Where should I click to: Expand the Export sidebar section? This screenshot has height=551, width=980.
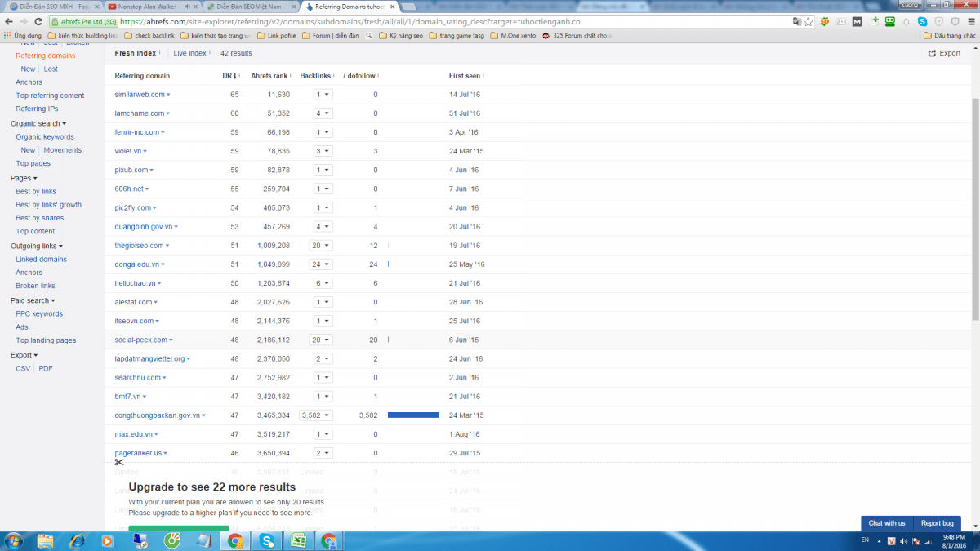pyautogui.click(x=24, y=355)
